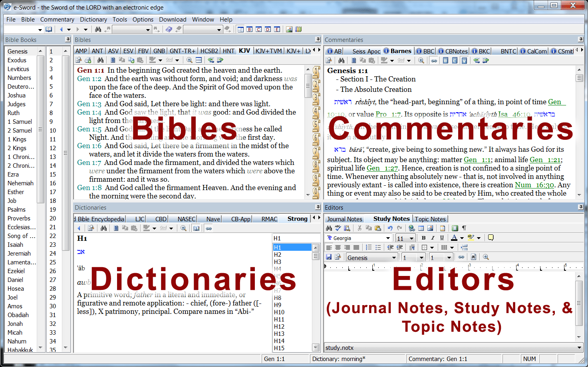Expand the Bibles God highlight dropdown
The image size is (588, 367).
coord(177,60)
